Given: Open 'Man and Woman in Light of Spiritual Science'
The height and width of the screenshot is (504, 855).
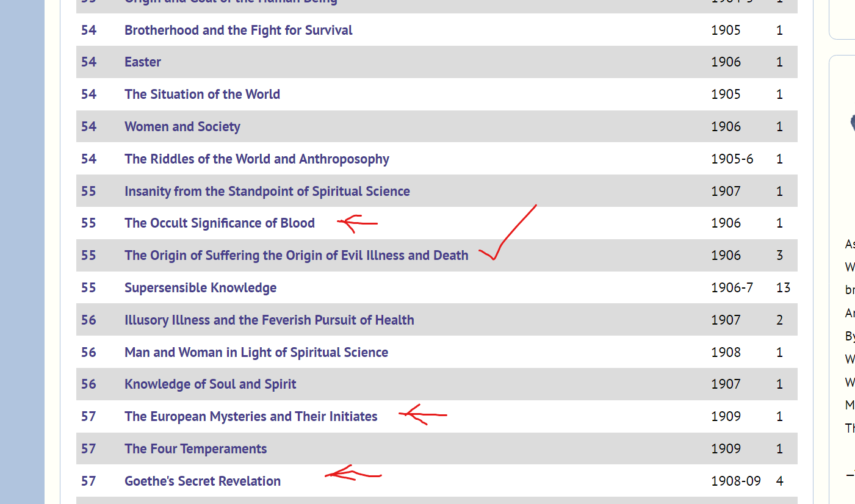Looking at the screenshot, I should pos(256,353).
